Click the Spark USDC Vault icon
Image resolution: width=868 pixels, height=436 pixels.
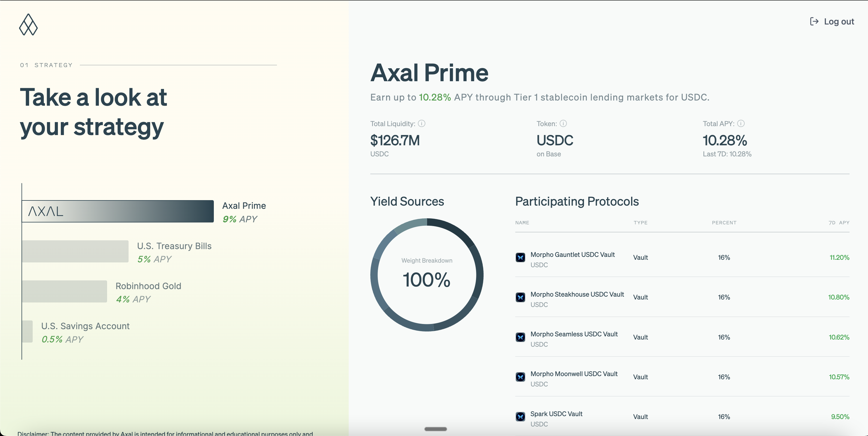520,417
